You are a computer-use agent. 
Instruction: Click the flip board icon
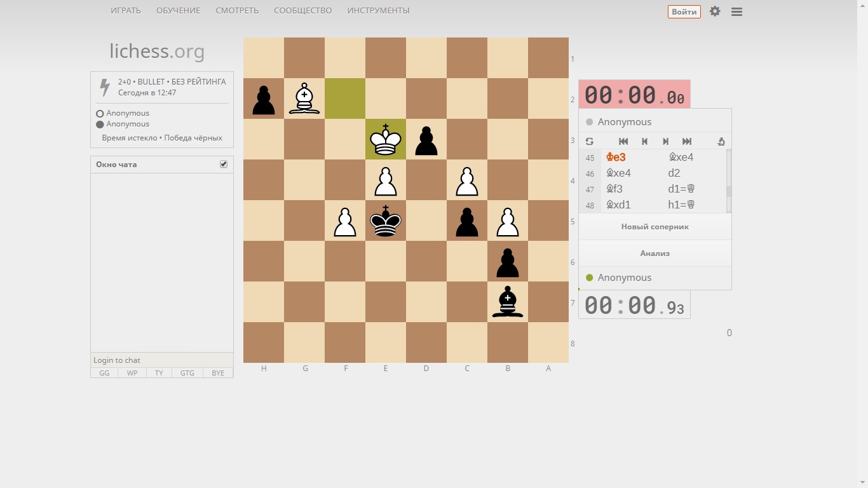coord(589,142)
